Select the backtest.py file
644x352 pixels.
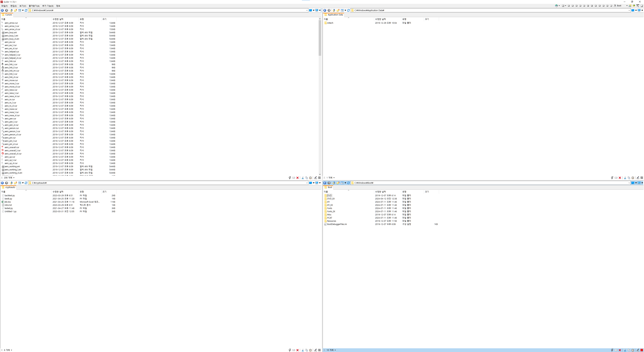tap(10, 196)
